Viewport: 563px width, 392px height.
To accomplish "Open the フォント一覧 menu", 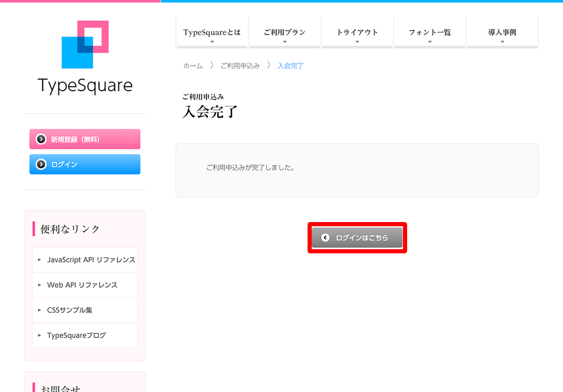I will (x=430, y=32).
